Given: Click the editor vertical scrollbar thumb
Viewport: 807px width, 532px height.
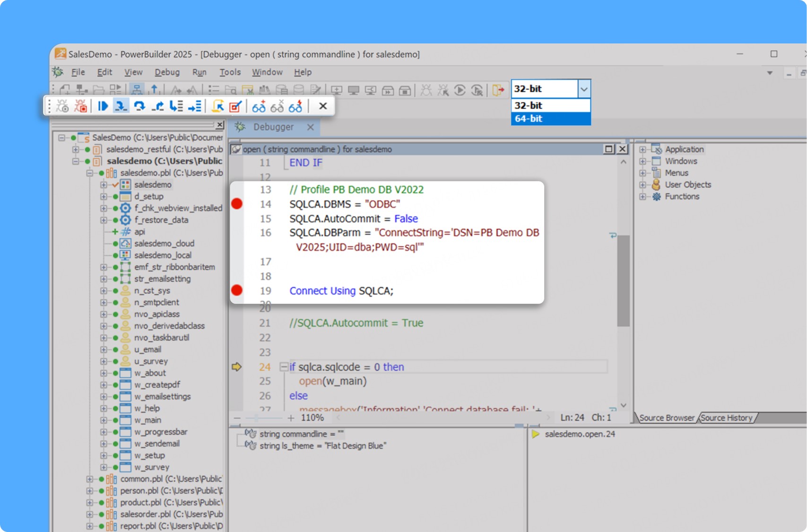Looking at the screenshot, I should click(x=624, y=280).
